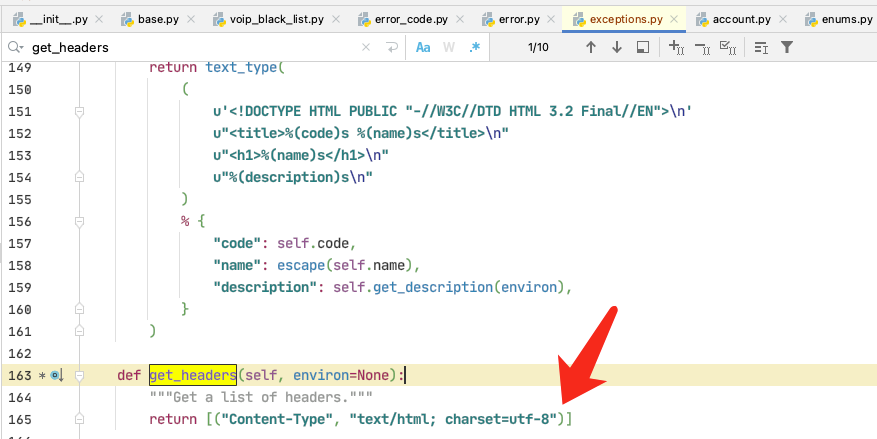The width and height of the screenshot is (877, 439).
Task: Close the base.py tab
Action: tap(190, 20)
